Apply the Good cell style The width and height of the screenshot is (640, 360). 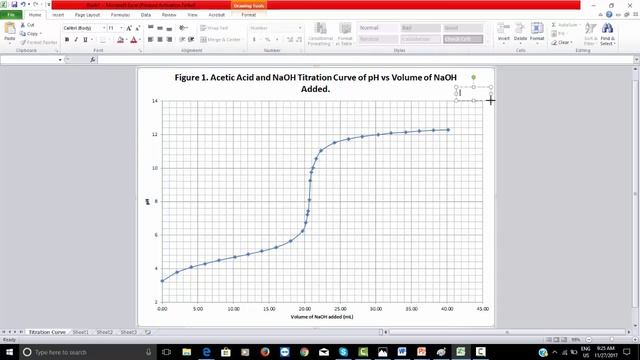463,28
